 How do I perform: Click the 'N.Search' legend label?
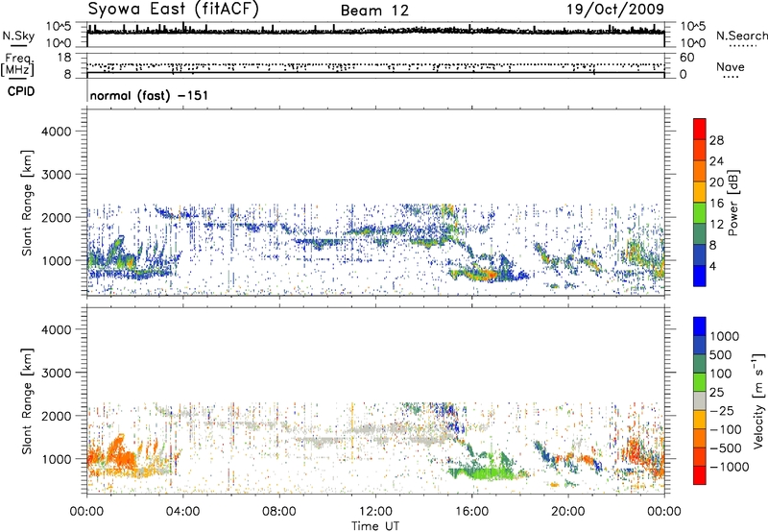pyautogui.click(x=741, y=36)
